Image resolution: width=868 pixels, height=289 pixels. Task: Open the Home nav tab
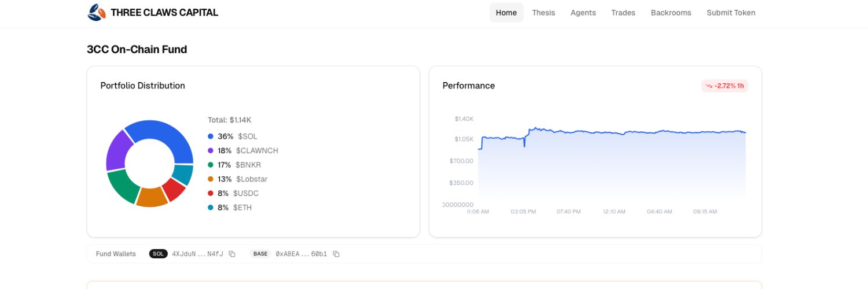pos(506,13)
